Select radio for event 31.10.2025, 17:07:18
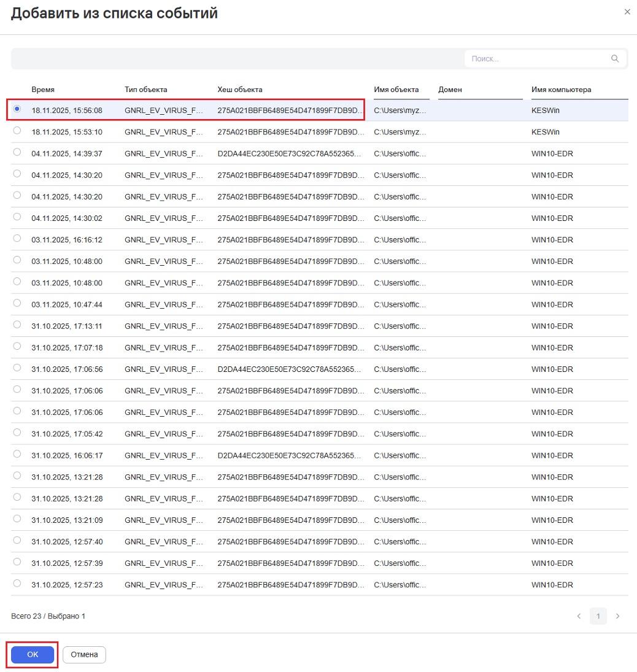 point(17,346)
